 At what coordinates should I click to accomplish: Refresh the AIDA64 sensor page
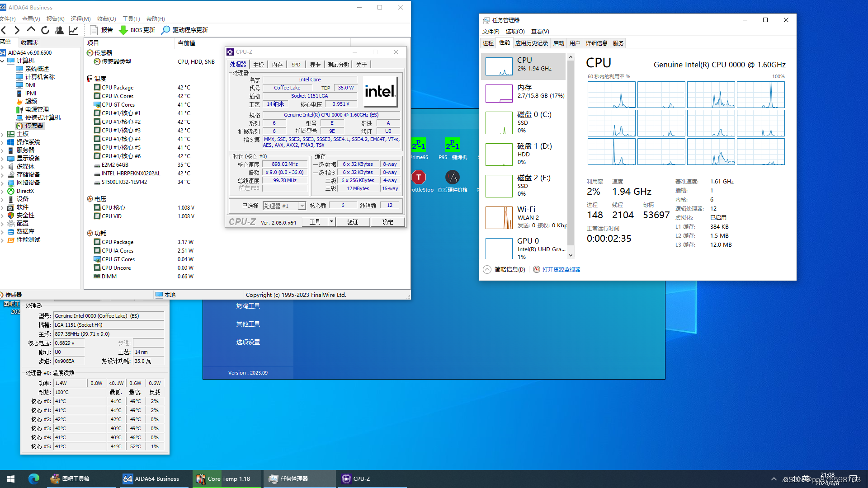45,30
